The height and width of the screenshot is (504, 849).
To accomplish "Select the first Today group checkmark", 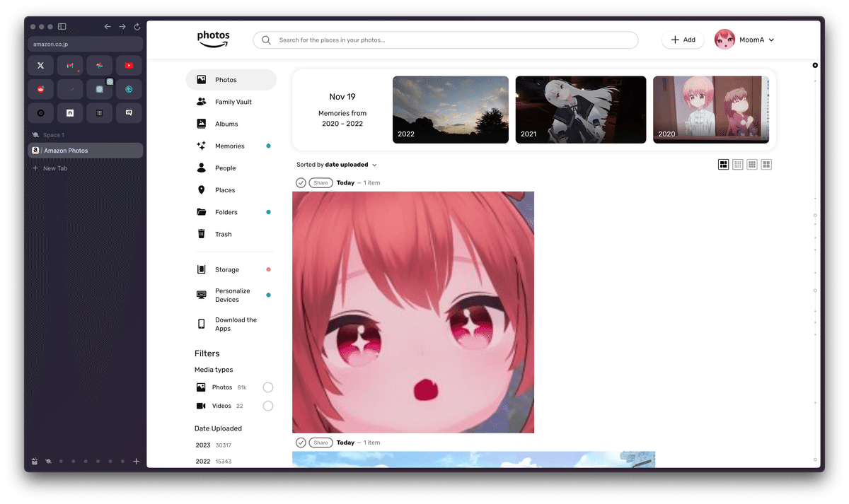I will click(x=301, y=183).
